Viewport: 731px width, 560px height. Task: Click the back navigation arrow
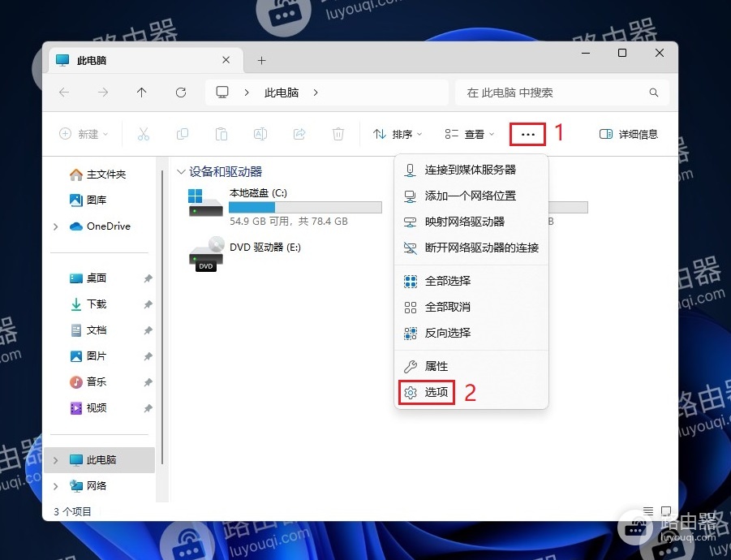(x=64, y=93)
